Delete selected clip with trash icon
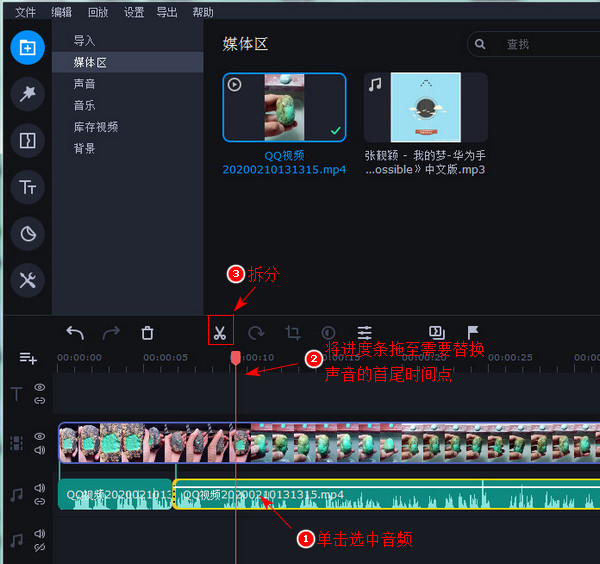The image size is (600, 564). tap(147, 333)
